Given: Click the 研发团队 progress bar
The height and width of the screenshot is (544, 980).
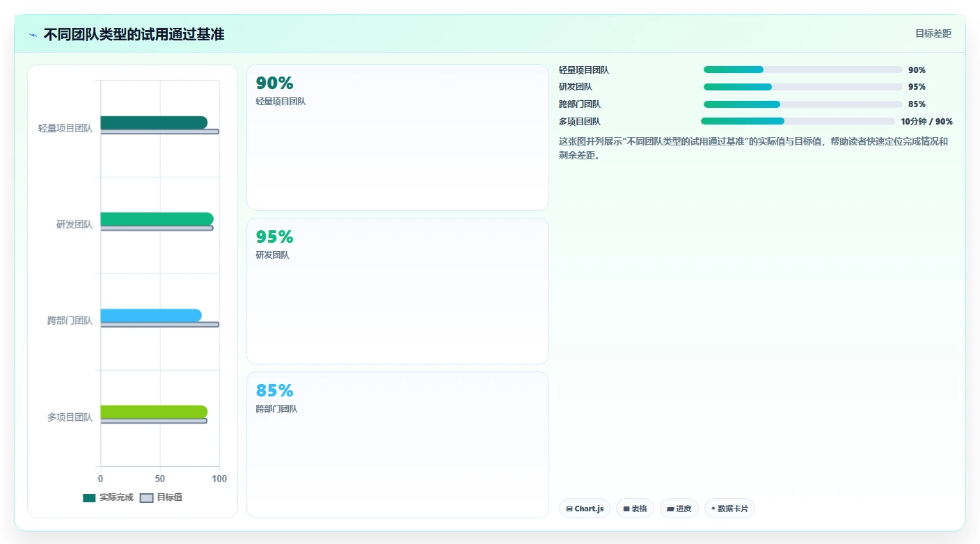Looking at the screenshot, I should click(x=803, y=87).
